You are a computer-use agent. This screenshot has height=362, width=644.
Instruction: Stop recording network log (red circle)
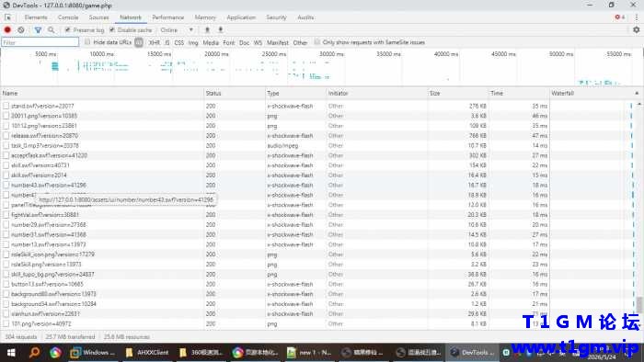[7, 29]
